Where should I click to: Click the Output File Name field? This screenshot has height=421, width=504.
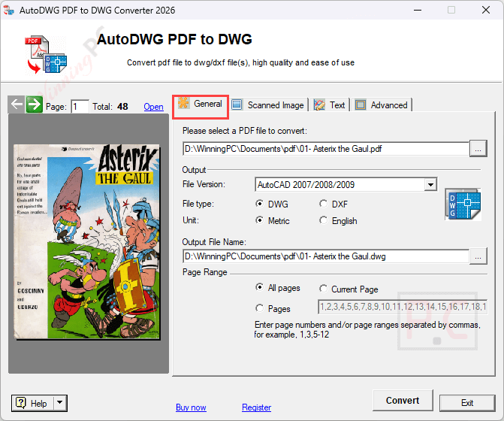[x=326, y=256]
